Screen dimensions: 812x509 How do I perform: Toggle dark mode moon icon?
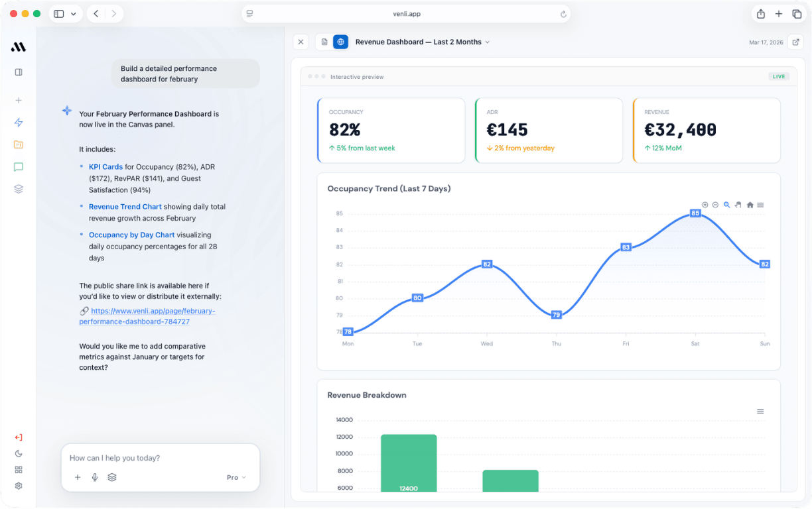19,453
